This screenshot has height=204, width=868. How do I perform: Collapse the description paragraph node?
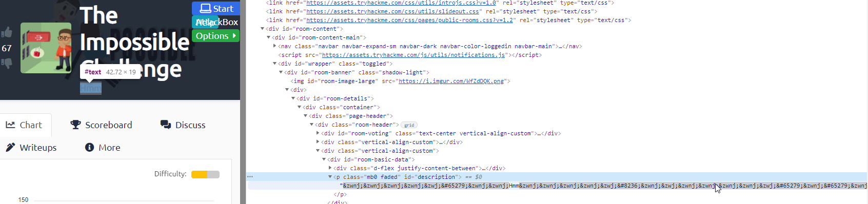point(330,177)
